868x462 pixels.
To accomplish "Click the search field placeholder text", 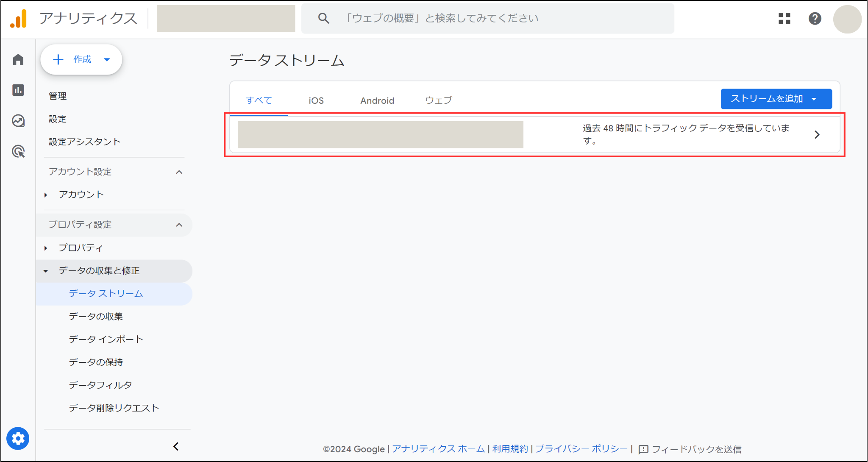I will click(x=441, y=18).
